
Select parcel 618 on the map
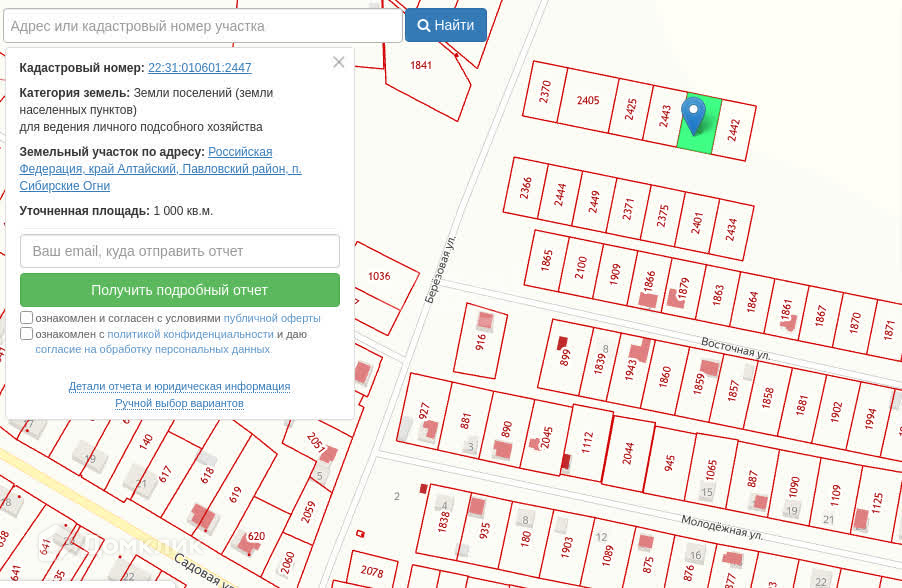pos(207,475)
